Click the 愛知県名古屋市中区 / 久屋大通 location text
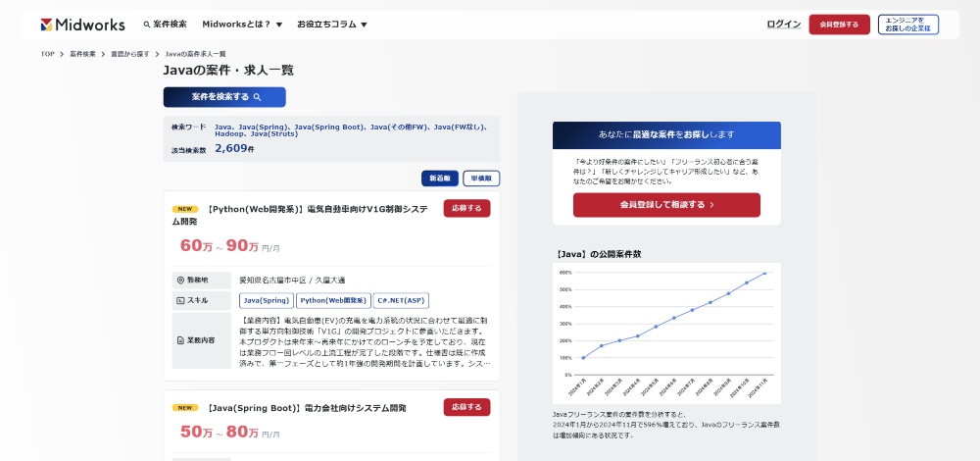The image size is (980, 461). (292, 281)
